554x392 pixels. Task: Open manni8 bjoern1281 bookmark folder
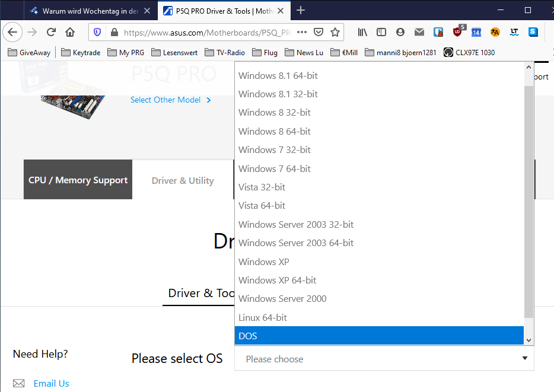point(400,53)
